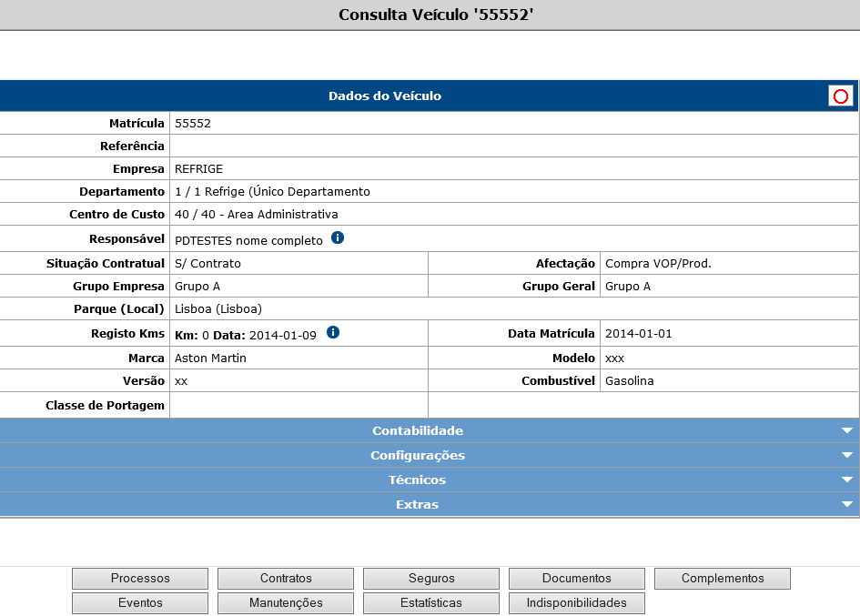This screenshot has height=616, width=860.
Task: Click the Consulta Veículo '55552' page title
Action: click(436, 15)
